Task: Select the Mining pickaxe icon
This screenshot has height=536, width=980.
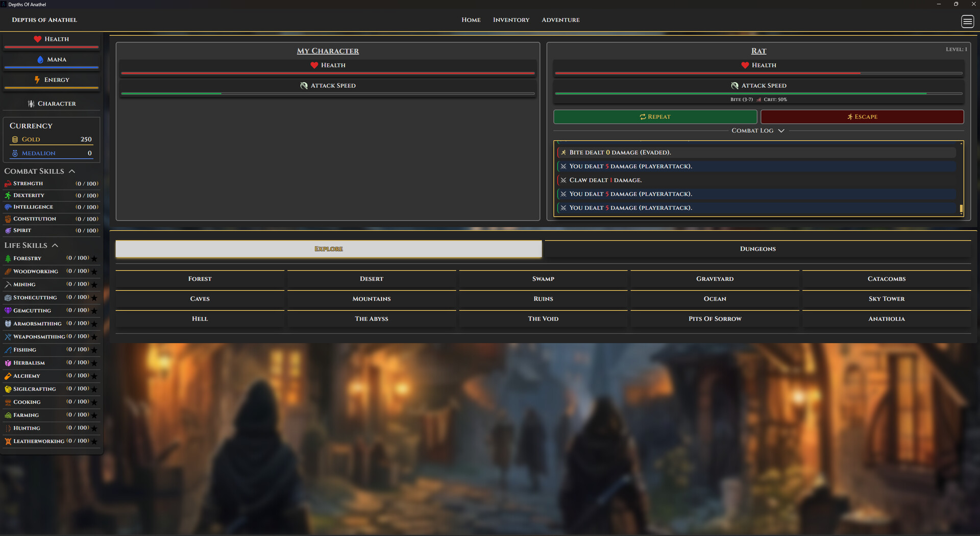Action: pyautogui.click(x=8, y=284)
